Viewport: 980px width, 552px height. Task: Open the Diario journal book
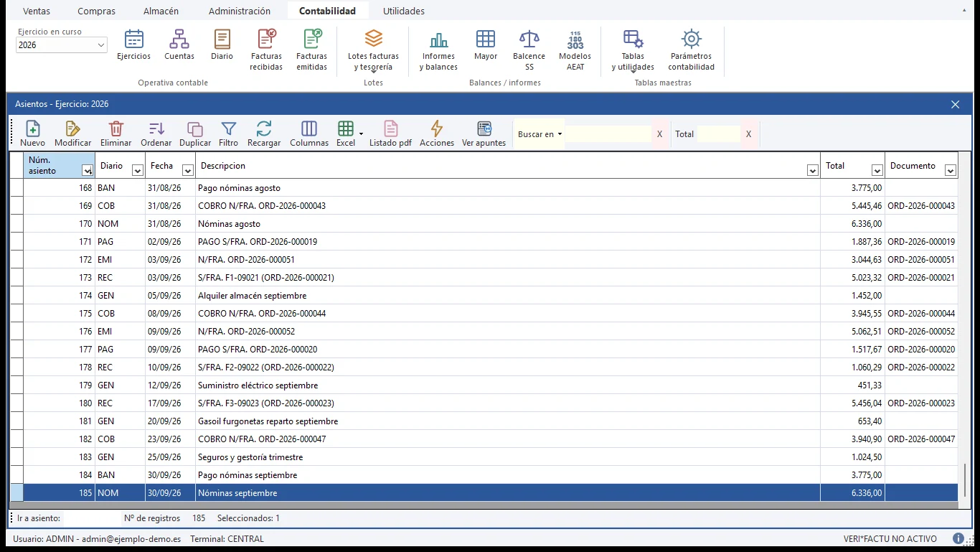(x=222, y=45)
